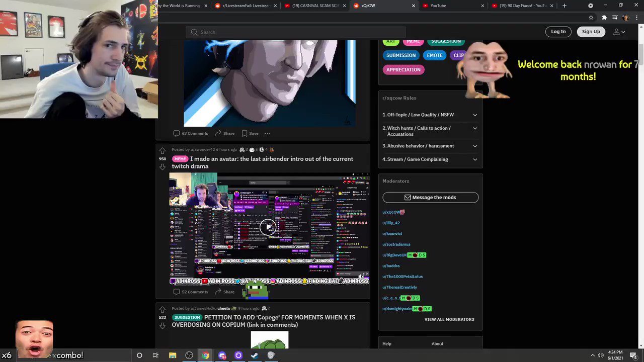
Task: Open Steam from taskbar
Action: [x=255, y=355]
